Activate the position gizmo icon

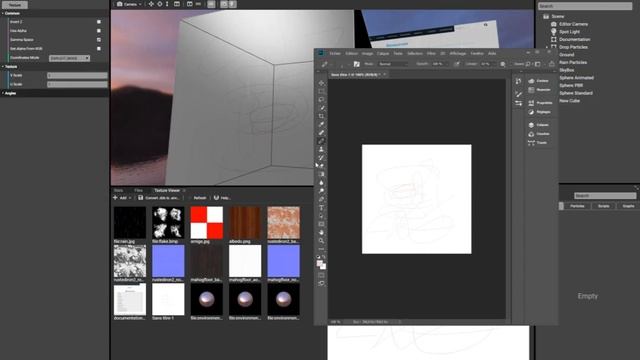[x=151, y=4]
